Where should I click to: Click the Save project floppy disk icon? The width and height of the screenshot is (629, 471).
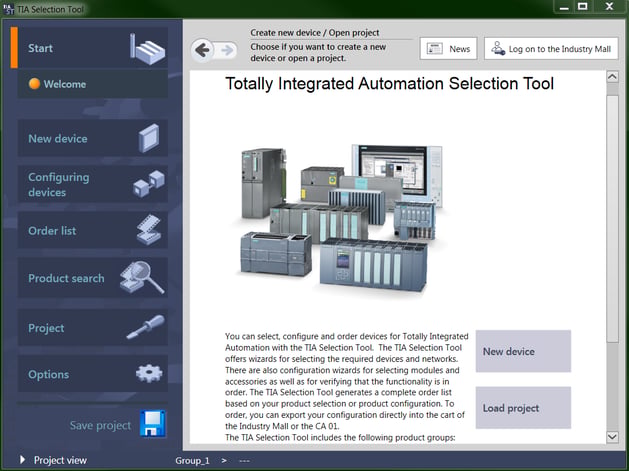click(x=152, y=423)
